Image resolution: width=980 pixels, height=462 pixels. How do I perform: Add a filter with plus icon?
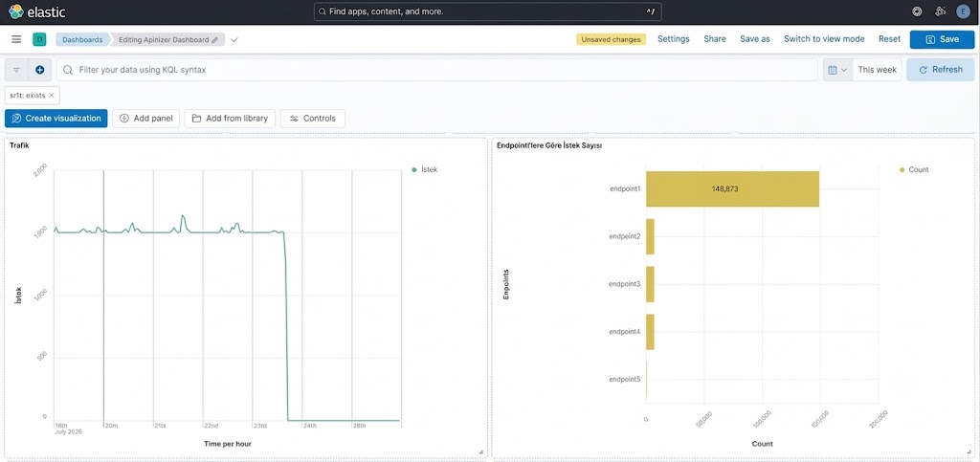click(x=40, y=70)
